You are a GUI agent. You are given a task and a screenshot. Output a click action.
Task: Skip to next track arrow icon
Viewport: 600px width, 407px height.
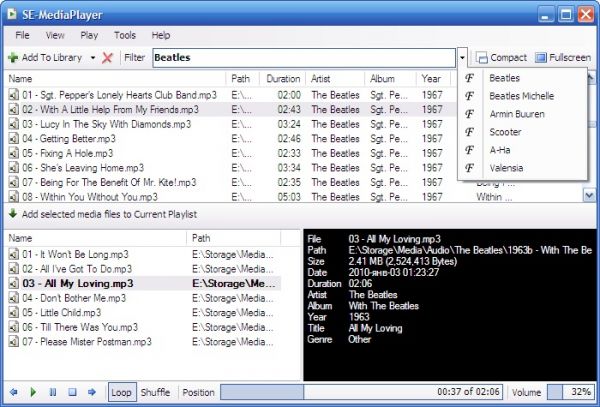[91, 393]
